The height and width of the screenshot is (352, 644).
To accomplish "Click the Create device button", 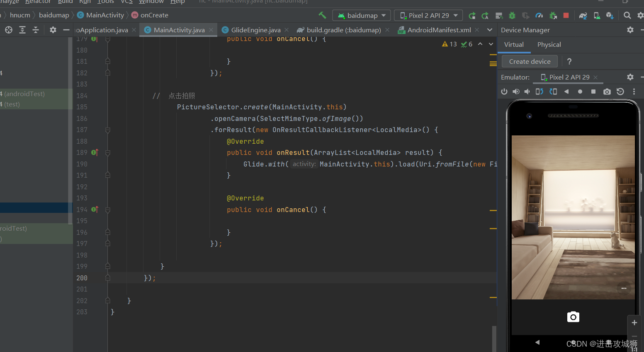I will point(530,61).
